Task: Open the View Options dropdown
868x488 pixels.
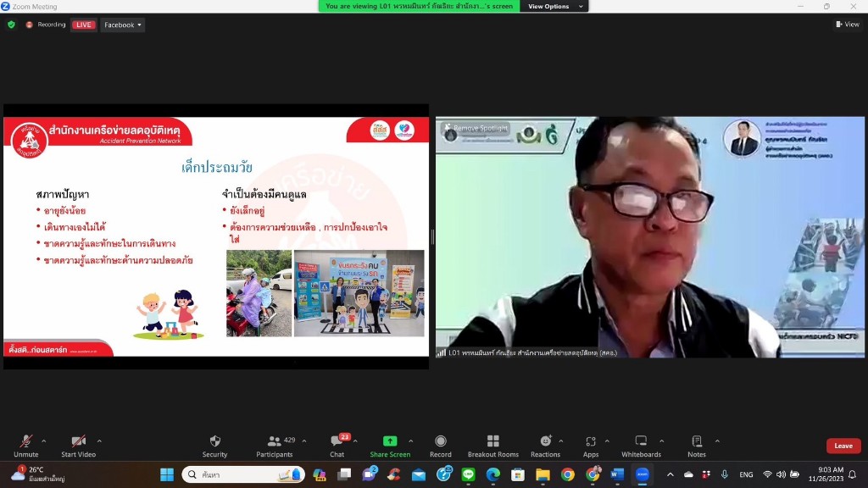Action: click(x=554, y=6)
